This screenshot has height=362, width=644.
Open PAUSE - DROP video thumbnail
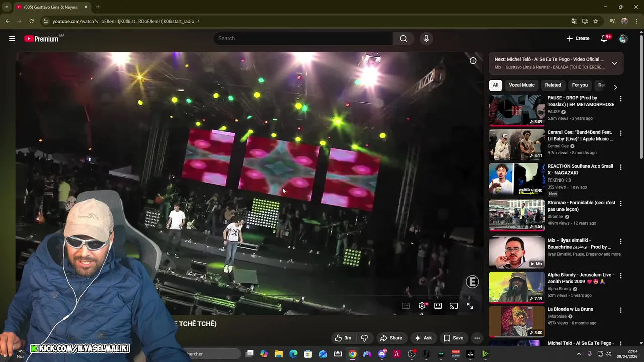coord(517,110)
